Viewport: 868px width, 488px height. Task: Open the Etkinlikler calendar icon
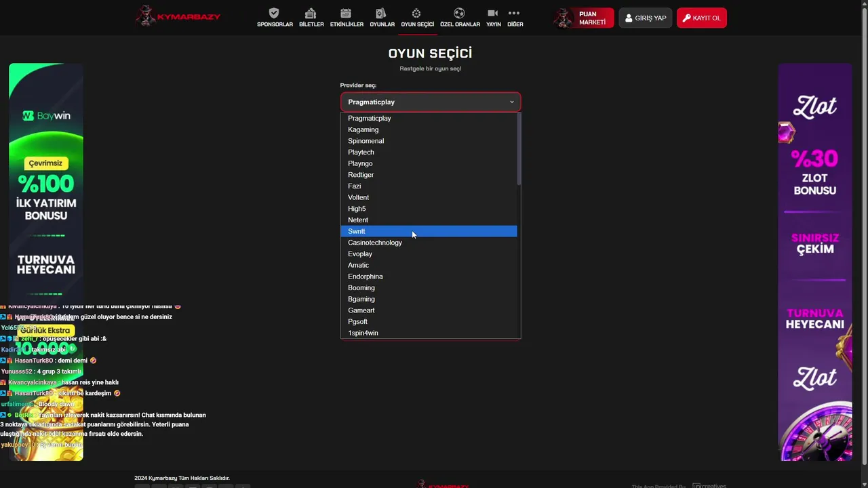[346, 13]
